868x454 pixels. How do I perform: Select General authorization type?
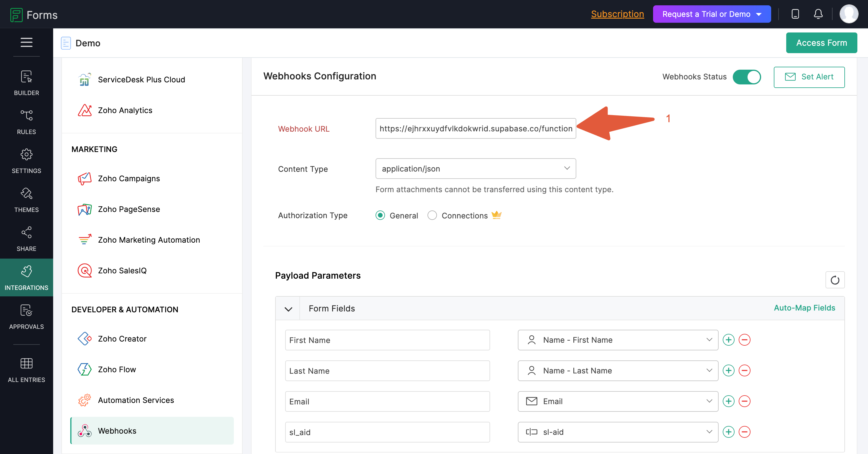coord(380,215)
